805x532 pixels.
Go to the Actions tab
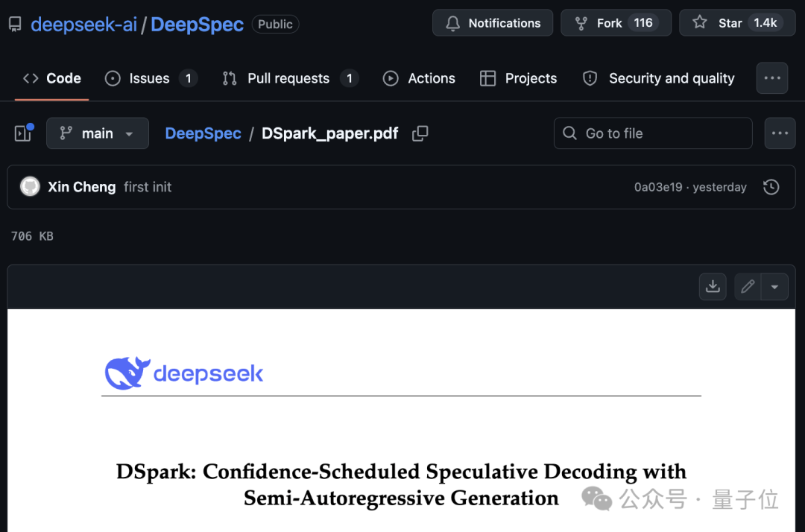tap(419, 78)
